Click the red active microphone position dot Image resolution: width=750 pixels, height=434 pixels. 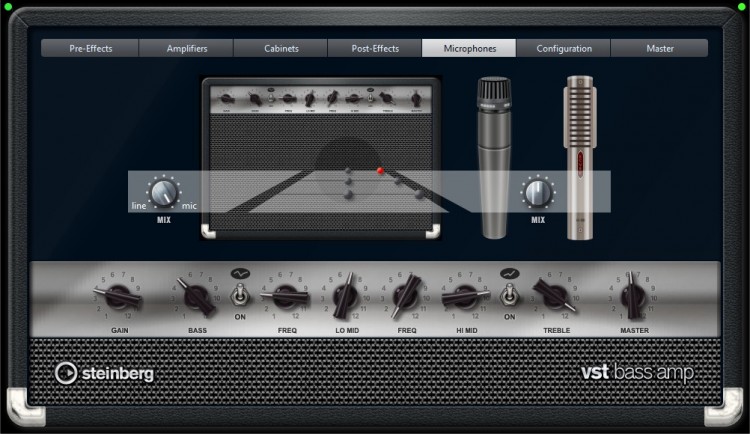380,170
